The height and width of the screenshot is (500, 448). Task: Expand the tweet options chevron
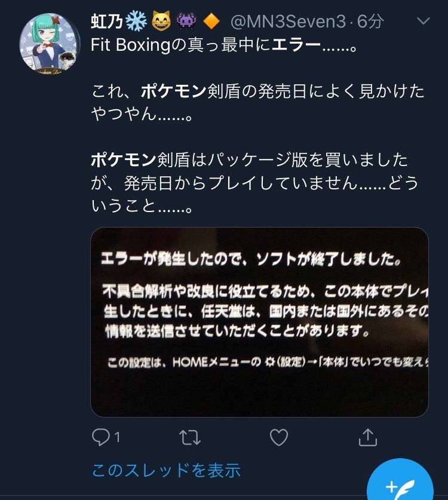424,21
